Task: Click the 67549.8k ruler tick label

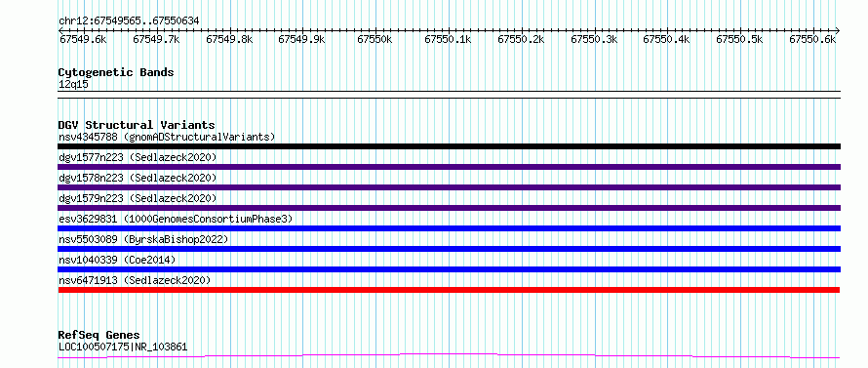Action: (x=229, y=39)
